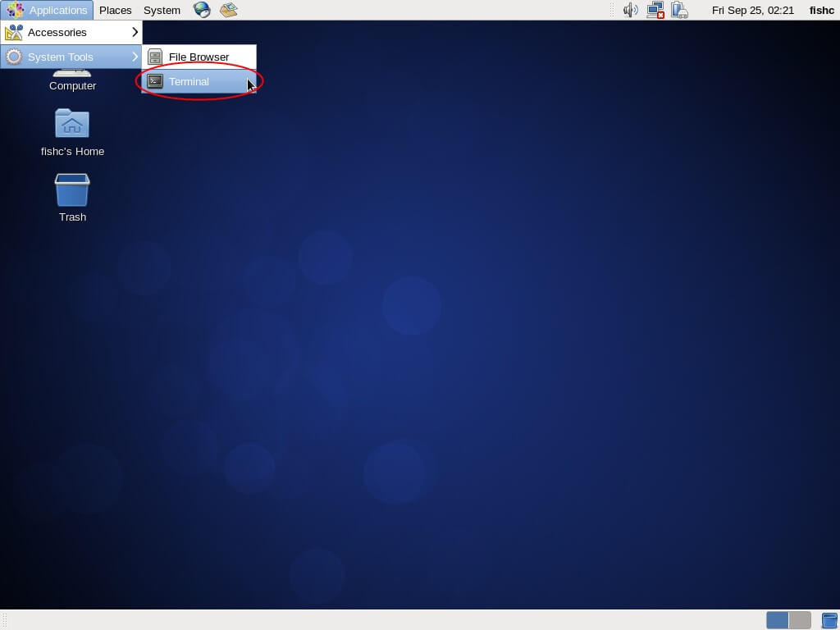Expand the System Tools submenu arrow
This screenshot has width=840, height=630.
coord(135,57)
